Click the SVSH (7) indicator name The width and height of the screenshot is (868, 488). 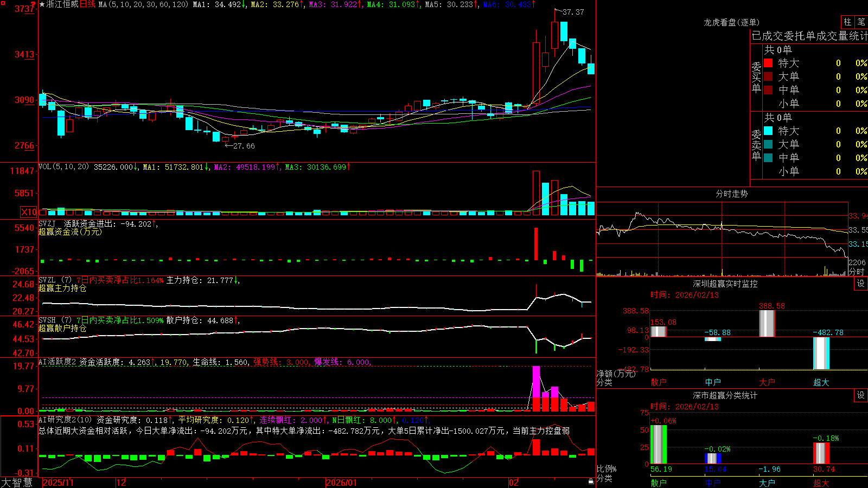[55, 320]
